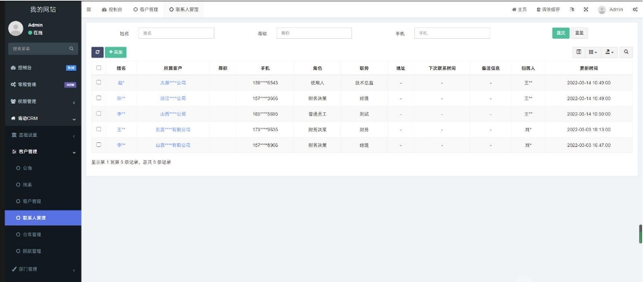The image size is (644, 282).
Task: Click the role cell 普通员工
Action: (317, 114)
